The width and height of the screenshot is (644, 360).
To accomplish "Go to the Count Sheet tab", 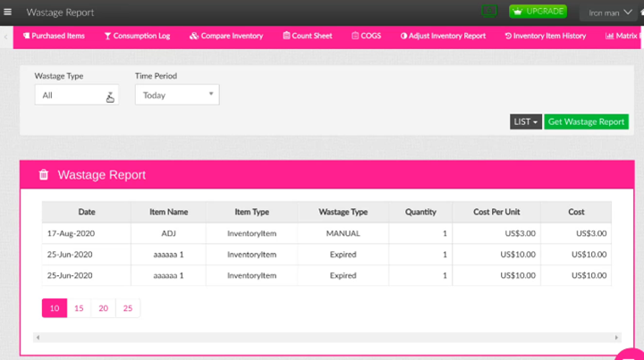I will point(308,36).
